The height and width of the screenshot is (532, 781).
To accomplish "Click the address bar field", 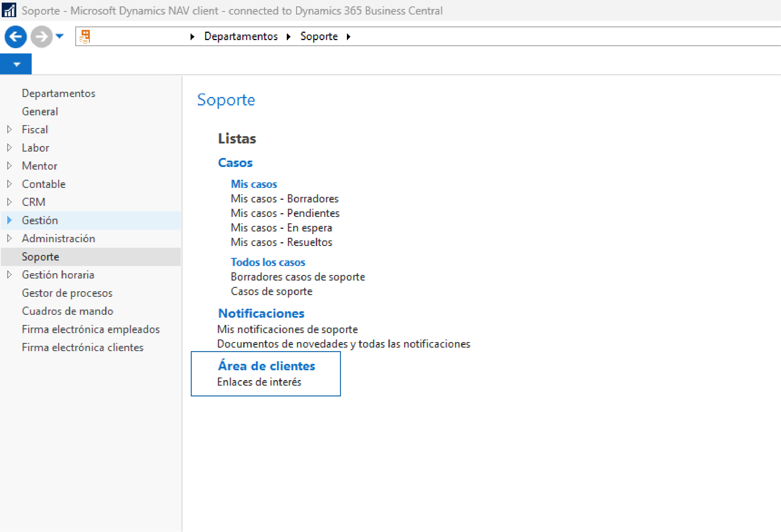I will [428, 36].
